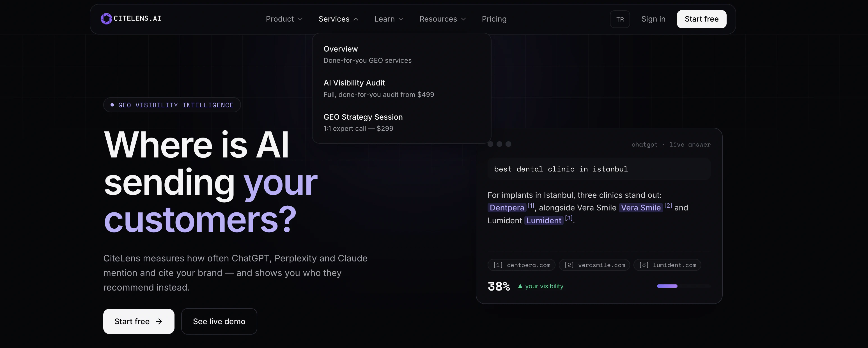Click the arrow icon in Start free

click(x=159, y=322)
